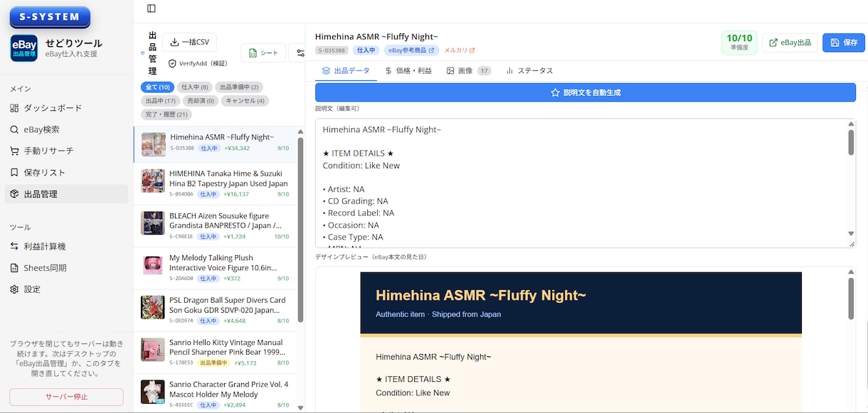Toggle the sidebar panel icon
Screen dimensions: 868x413
coord(151,9)
